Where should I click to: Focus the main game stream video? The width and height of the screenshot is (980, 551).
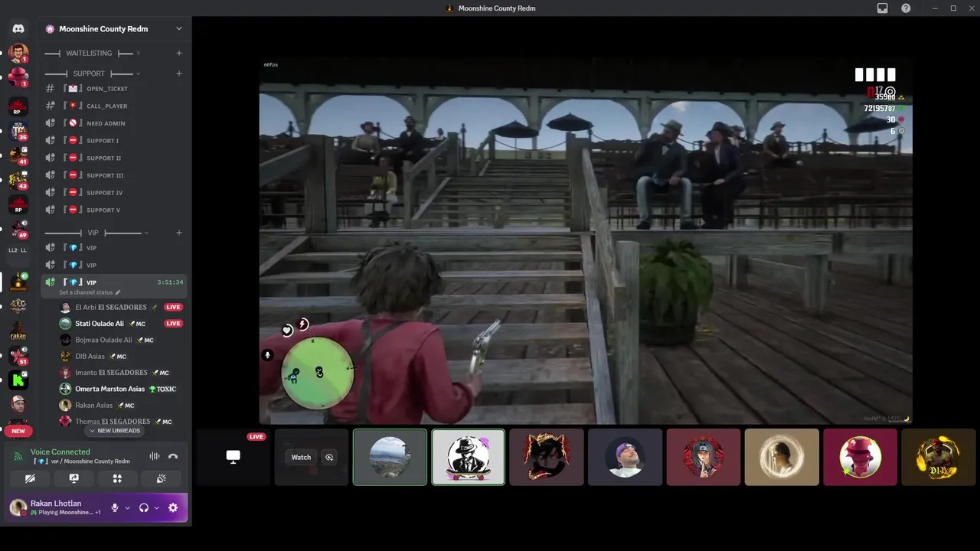coord(586,241)
